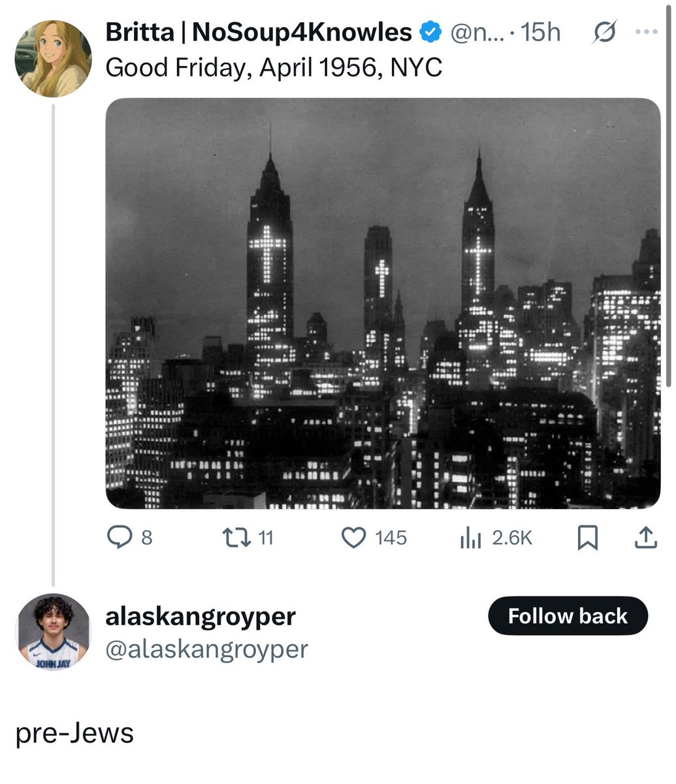Reply to Britta's Good Friday post
676x784 pixels.
point(119,538)
